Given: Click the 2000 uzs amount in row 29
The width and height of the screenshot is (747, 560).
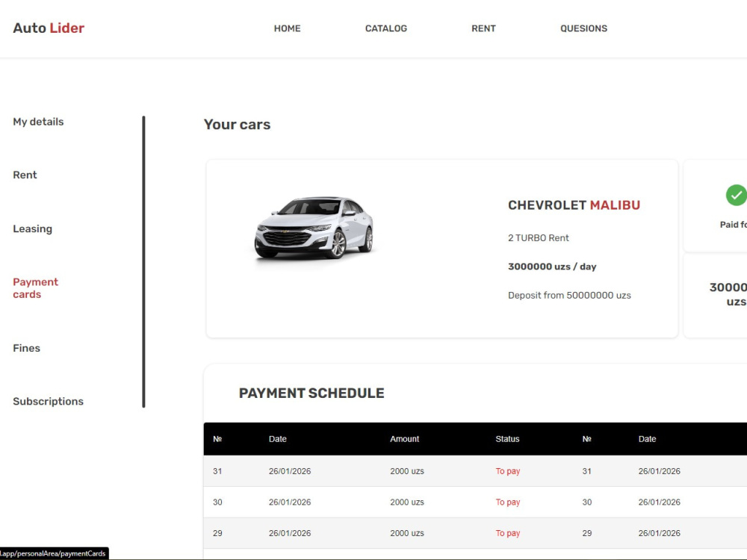Looking at the screenshot, I should [407, 533].
